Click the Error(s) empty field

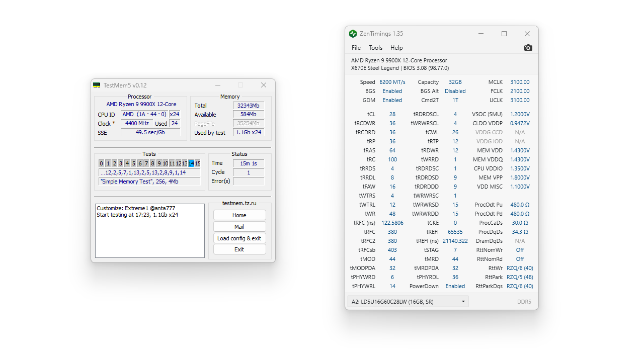point(249,182)
